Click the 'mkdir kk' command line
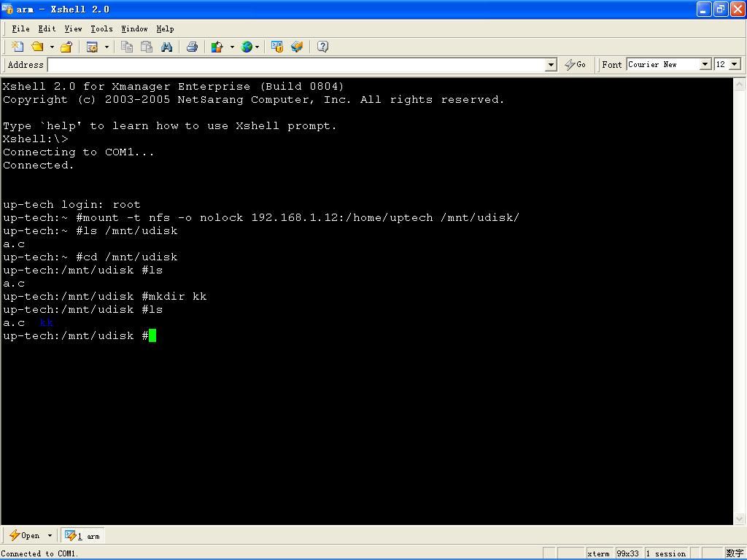The image size is (747, 560). click(x=105, y=296)
